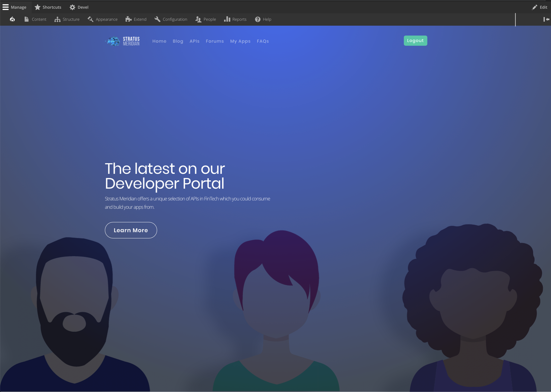Click the Drupal home droplet icon
This screenshot has width=551, height=392.
[12, 19]
